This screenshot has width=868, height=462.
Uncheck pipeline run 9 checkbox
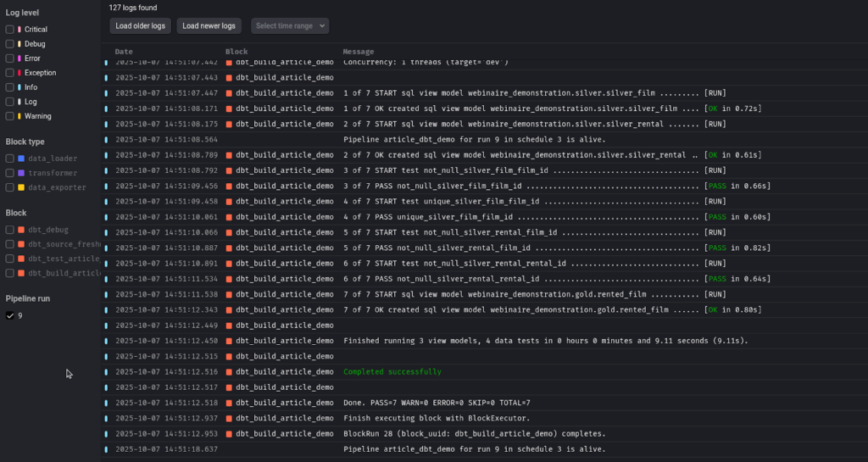[x=10, y=315]
